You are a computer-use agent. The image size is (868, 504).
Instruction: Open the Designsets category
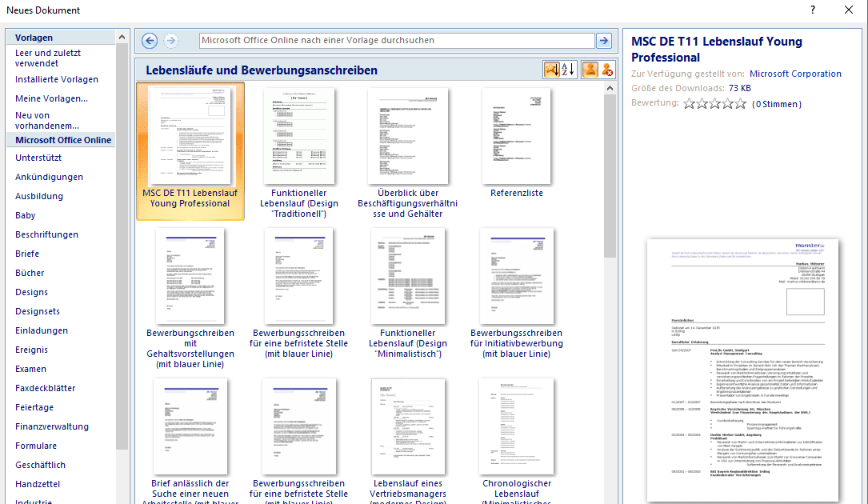coord(38,311)
